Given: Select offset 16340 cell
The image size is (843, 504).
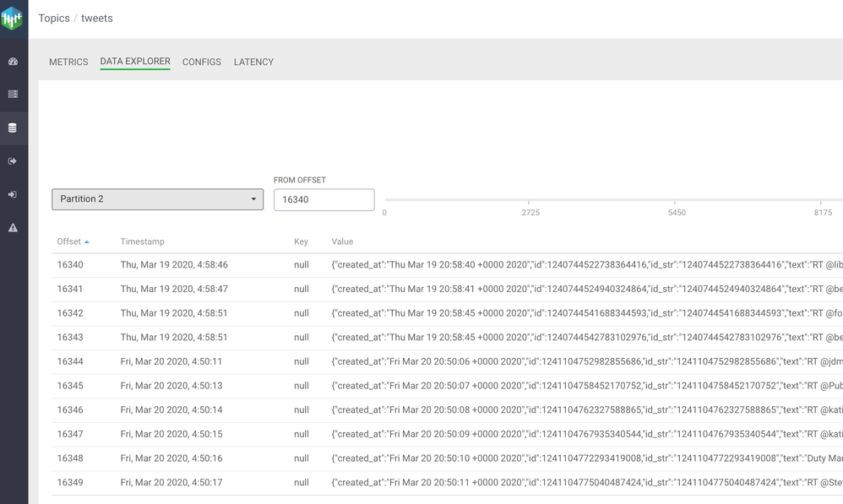Looking at the screenshot, I should click(x=70, y=265).
